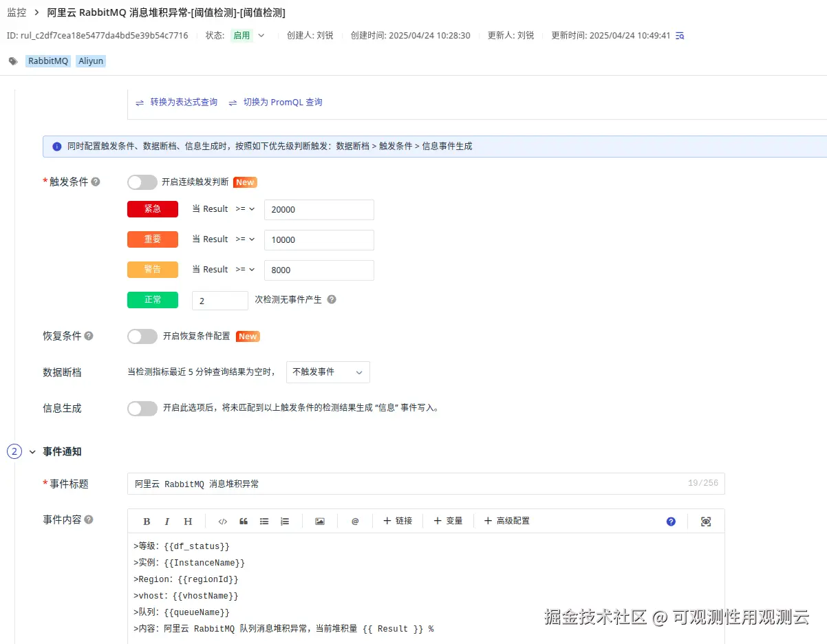Insert a block quote with the quote icon

[244, 522]
